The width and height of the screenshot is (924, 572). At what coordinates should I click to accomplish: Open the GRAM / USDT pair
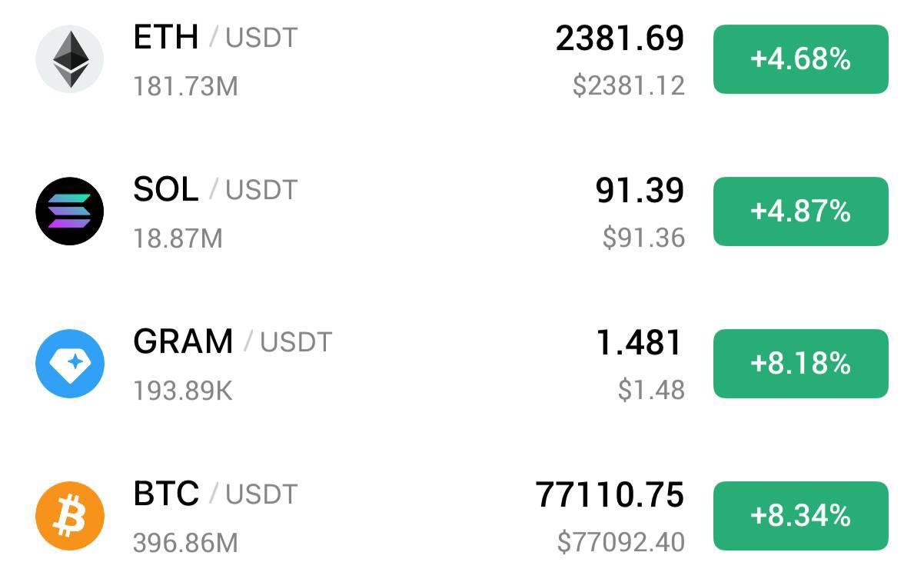pos(232,341)
